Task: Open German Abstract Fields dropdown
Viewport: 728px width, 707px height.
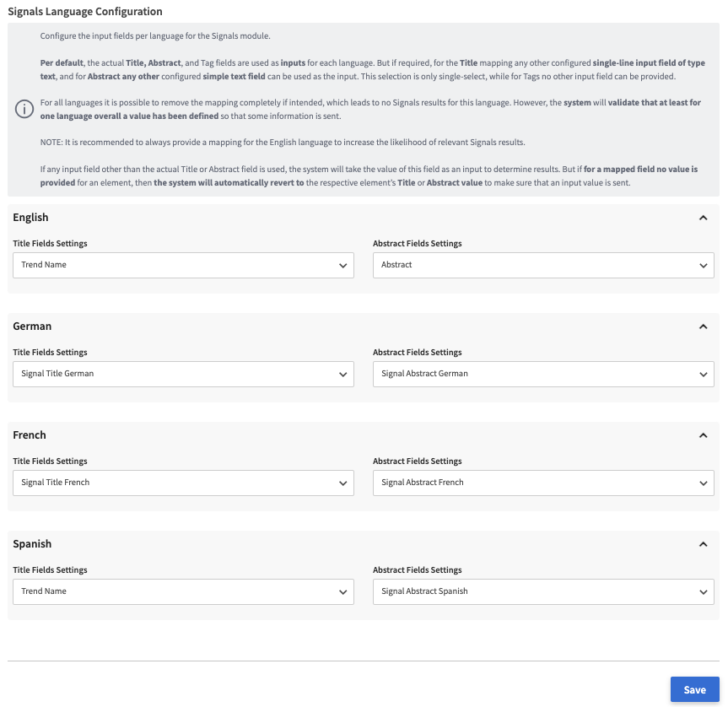Action: [x=543, y=374]
